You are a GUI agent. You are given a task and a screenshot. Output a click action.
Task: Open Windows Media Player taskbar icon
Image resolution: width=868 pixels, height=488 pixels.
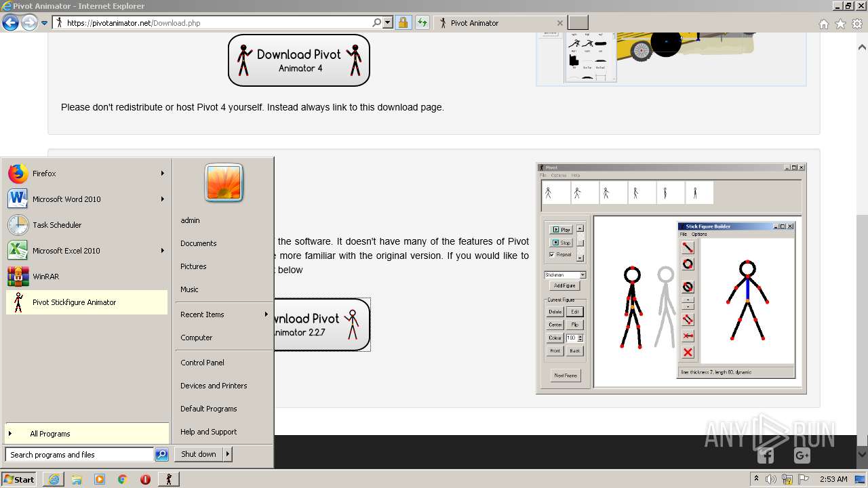click(x=100, y=479)
